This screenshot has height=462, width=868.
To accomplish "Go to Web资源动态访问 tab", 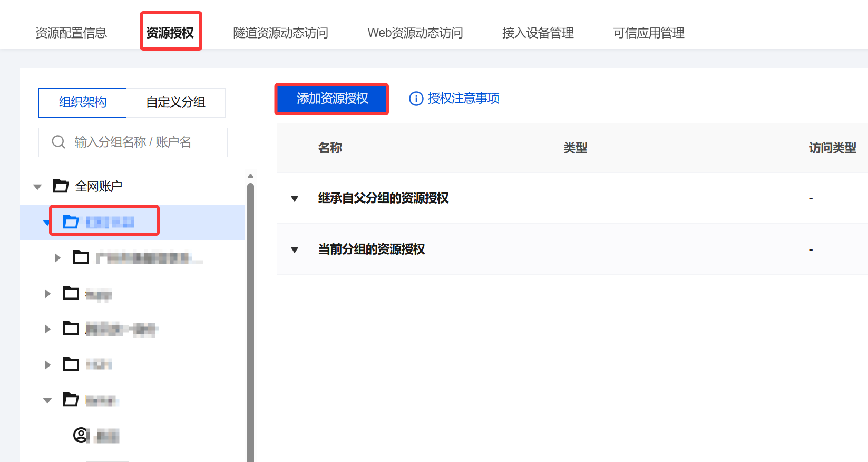I will (x=415, y=33).
